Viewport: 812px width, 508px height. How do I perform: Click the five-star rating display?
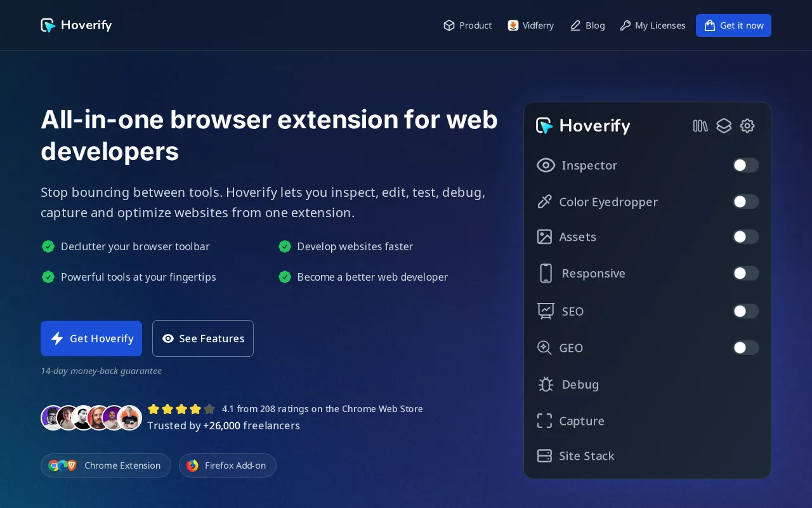[181, 409]
